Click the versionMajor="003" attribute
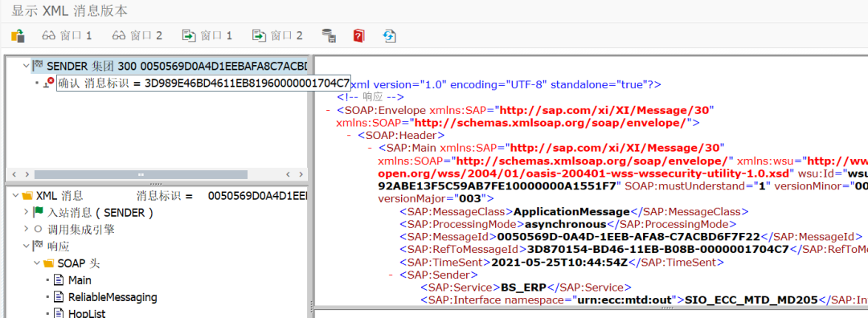 point(432,198)
